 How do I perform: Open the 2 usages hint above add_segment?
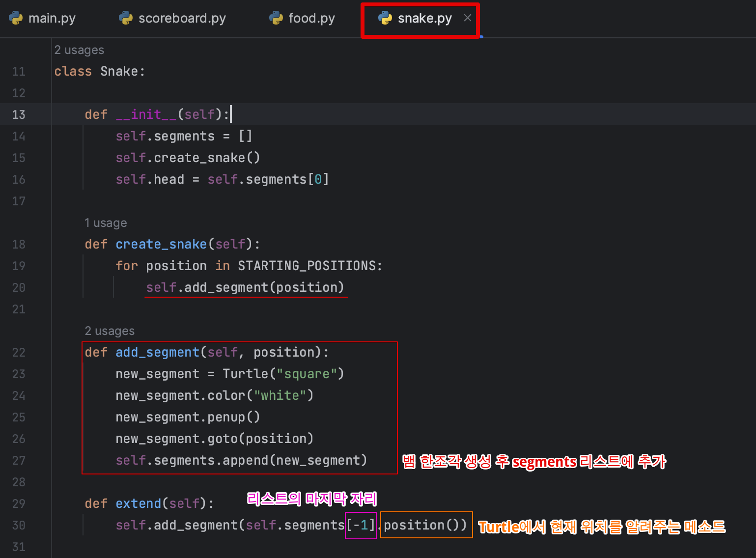[110, 331]
